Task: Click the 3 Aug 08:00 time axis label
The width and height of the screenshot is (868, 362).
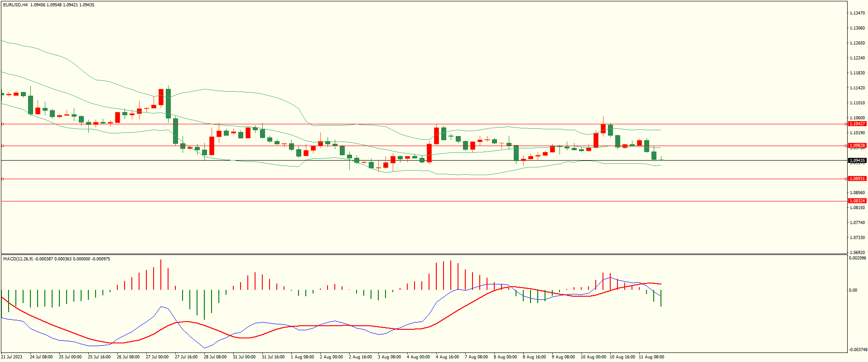Action: (389, 357)
